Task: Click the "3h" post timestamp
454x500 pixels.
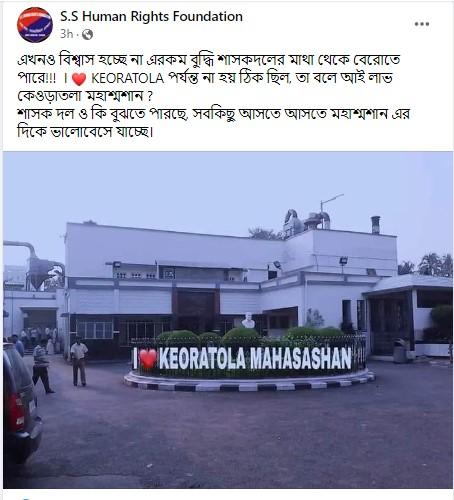Action: [x=66, y=34]
